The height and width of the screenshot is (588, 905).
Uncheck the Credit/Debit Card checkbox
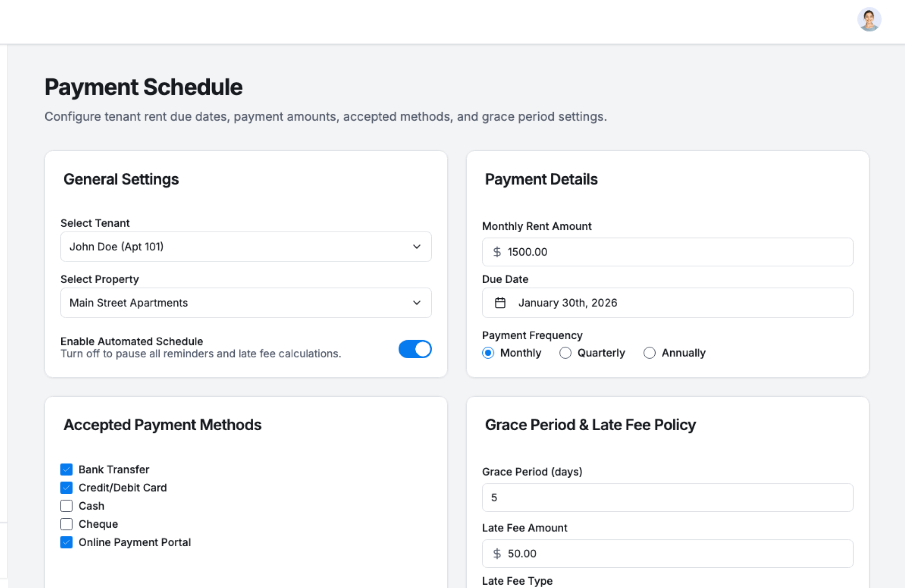[66, 488]
